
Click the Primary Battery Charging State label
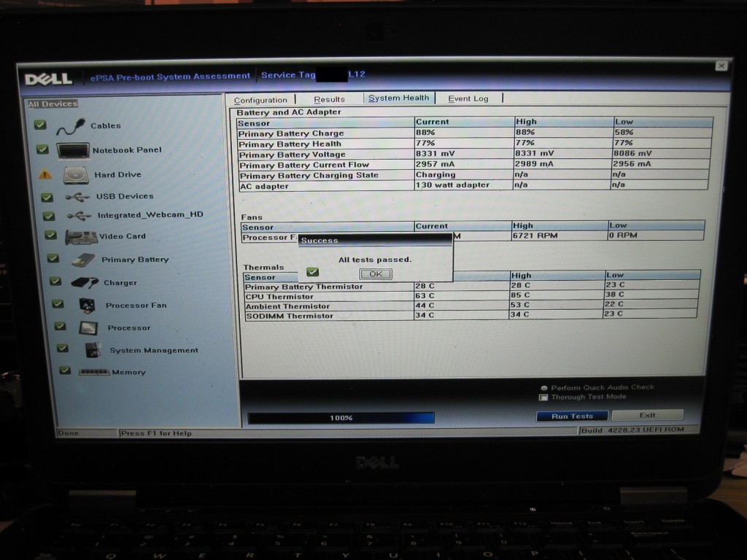(x=309, y=176)
